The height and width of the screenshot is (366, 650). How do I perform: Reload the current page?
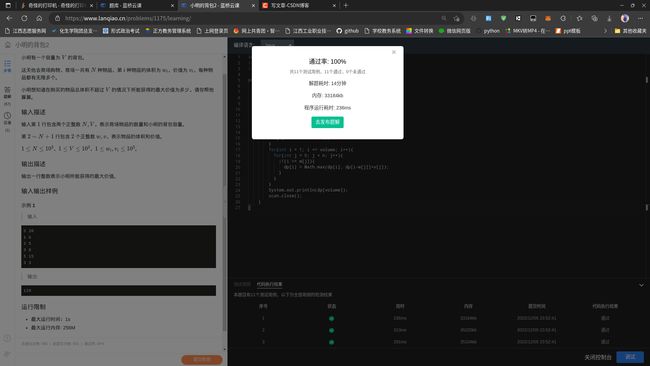point(24,18)
